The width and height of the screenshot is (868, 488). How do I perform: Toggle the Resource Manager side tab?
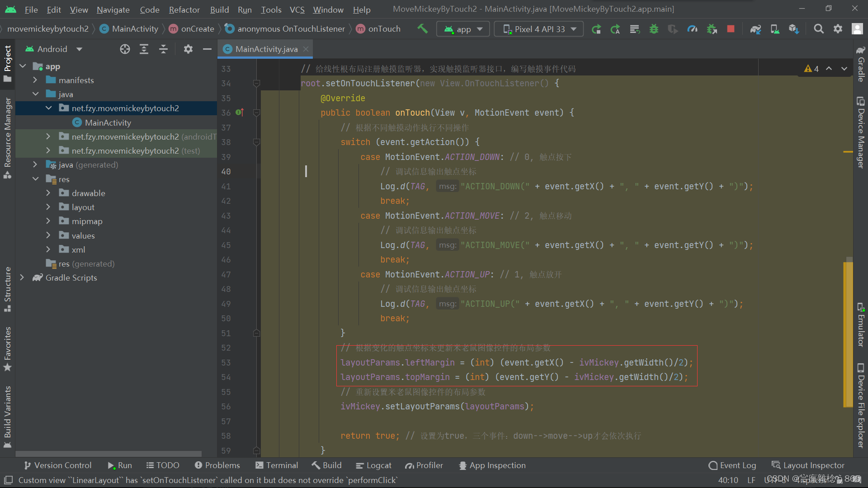coord(8,138)
